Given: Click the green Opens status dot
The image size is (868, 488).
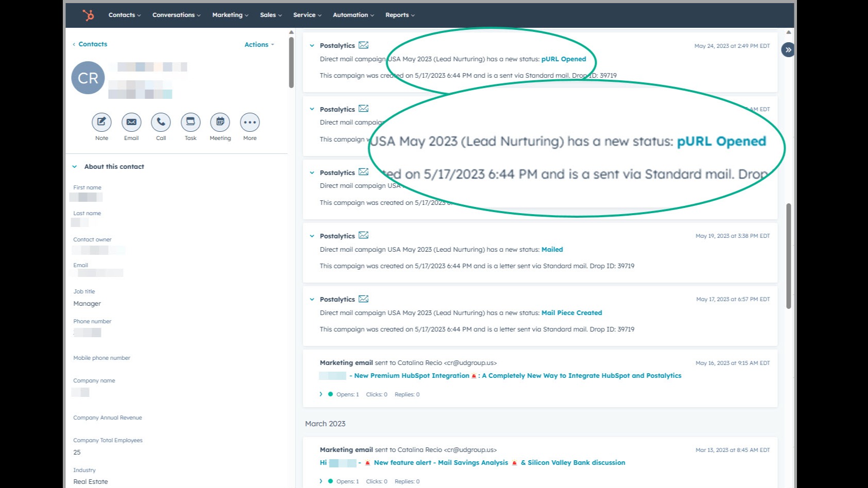Looking at the screenshot, I should 330,394.
